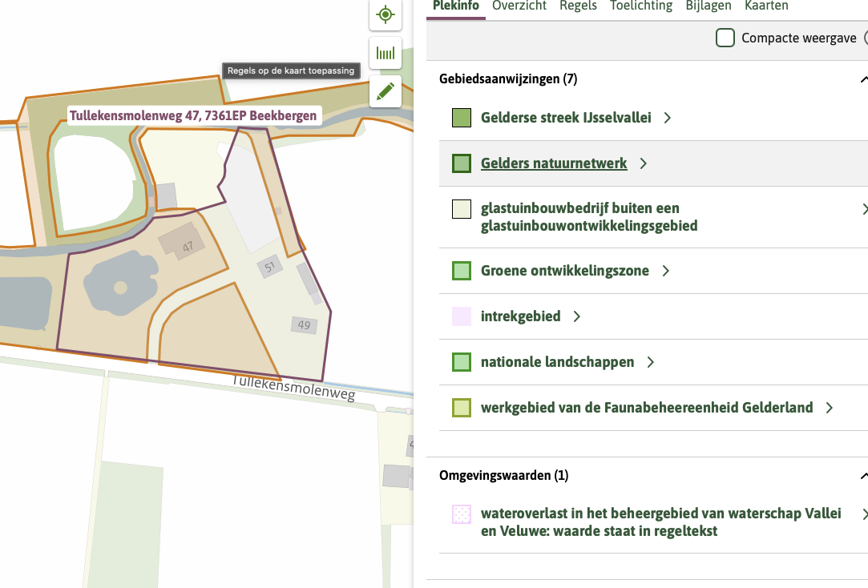The width and height of the screenshot is (868, 588).
Task: Click the Tullekensmolenweg 47 address label on map
Action: point(193,115)
